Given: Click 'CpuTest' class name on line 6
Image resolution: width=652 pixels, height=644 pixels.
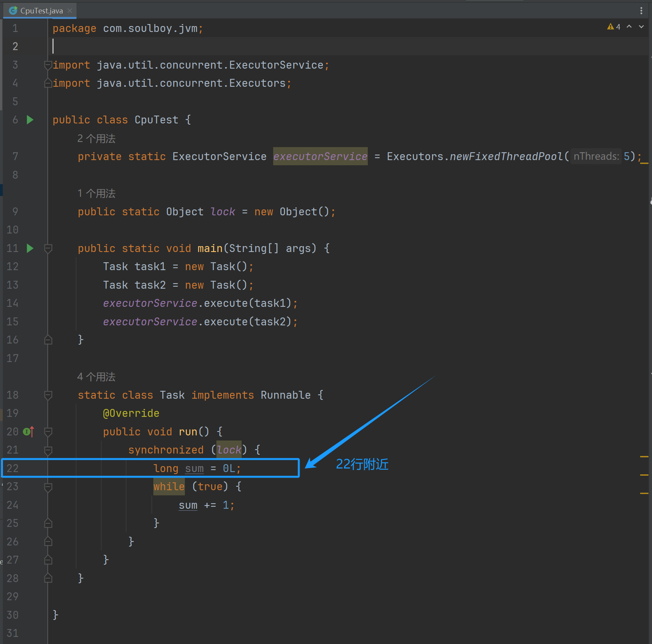Looking at the screenshot, I should (156, 119).
